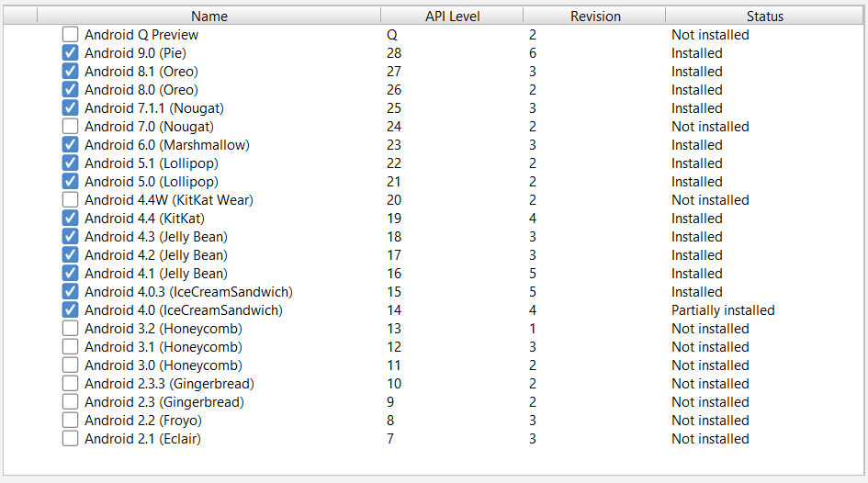Check the Android 7.0 (Nougat) box
This screenshot has width=868, height=483.
(70, 127)
